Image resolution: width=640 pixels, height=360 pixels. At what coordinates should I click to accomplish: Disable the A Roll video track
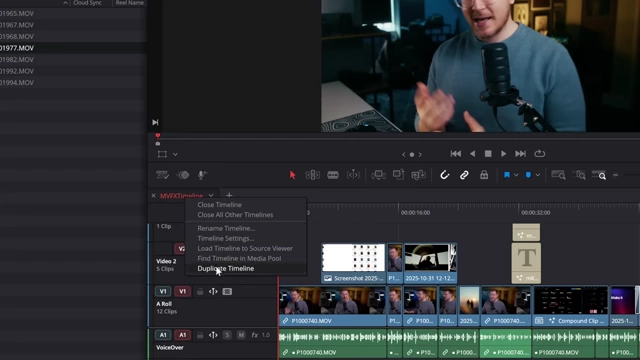(x=227, y=291)
